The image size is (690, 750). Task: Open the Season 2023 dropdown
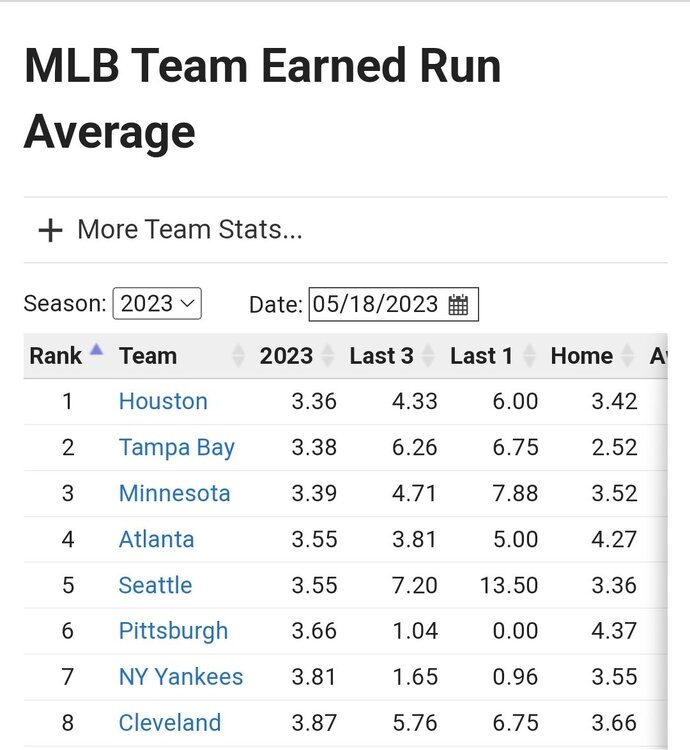click(158, 304)
